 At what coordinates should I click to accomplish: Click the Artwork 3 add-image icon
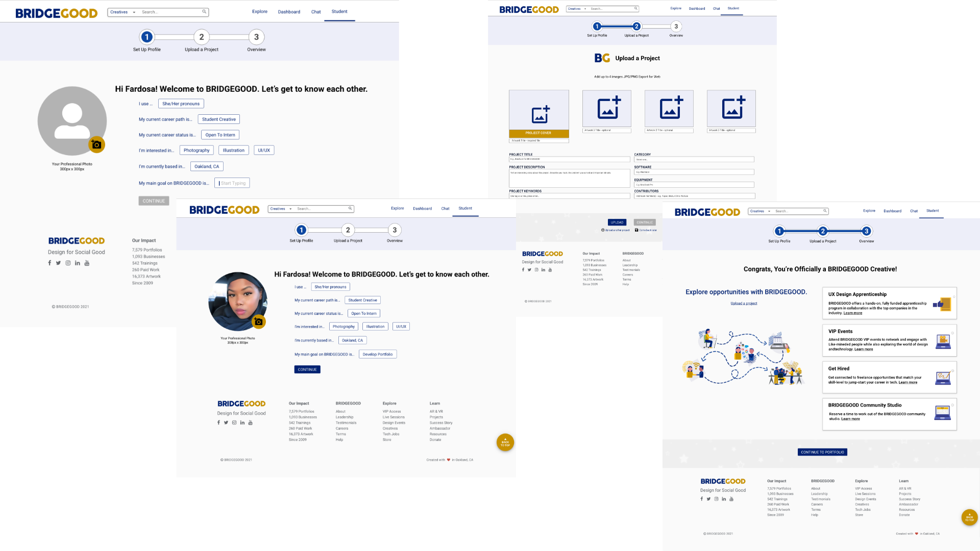pos(671,107)
